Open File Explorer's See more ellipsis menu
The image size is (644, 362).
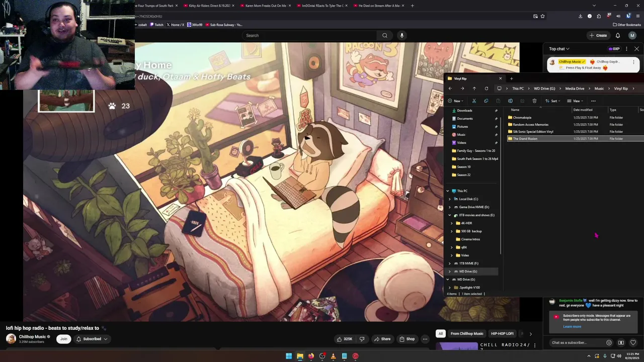pyautogui.click(x=593, y=101)
